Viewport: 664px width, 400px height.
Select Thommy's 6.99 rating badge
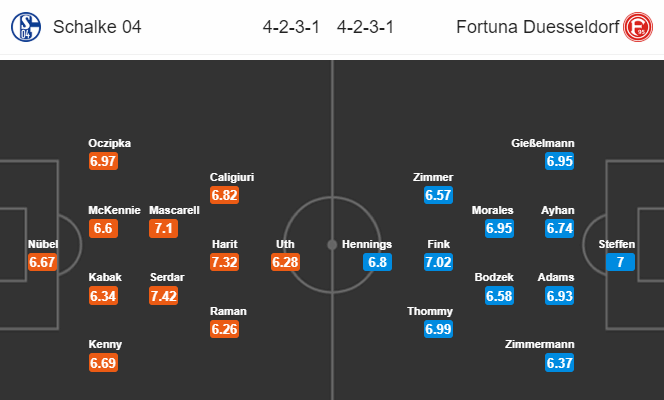(438, 329)
